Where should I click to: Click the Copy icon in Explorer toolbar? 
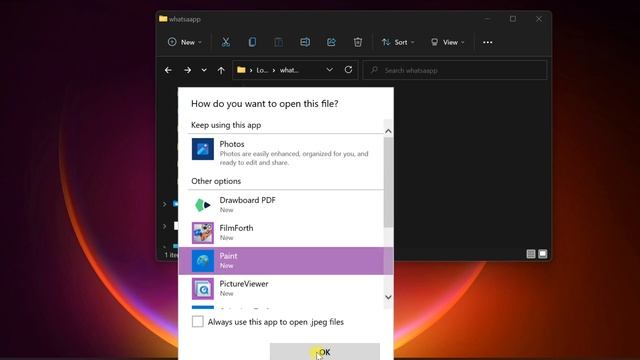pos(252,42)
